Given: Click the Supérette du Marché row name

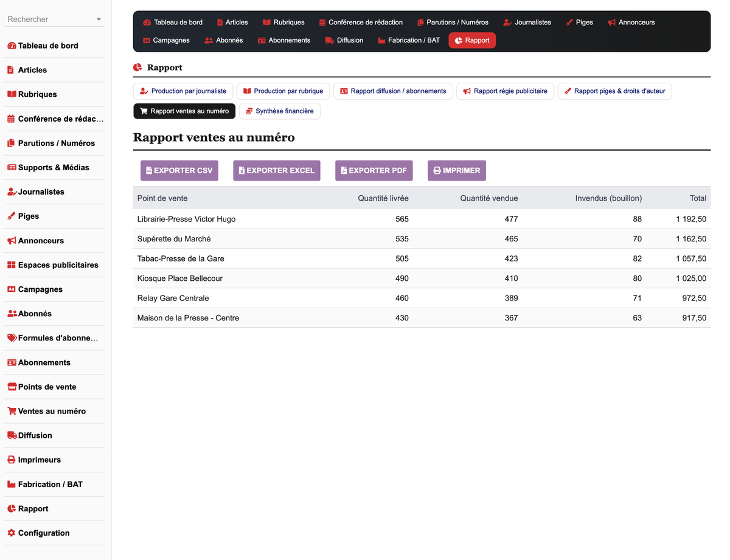Looking at the screenshot, I should coord(174,239).
